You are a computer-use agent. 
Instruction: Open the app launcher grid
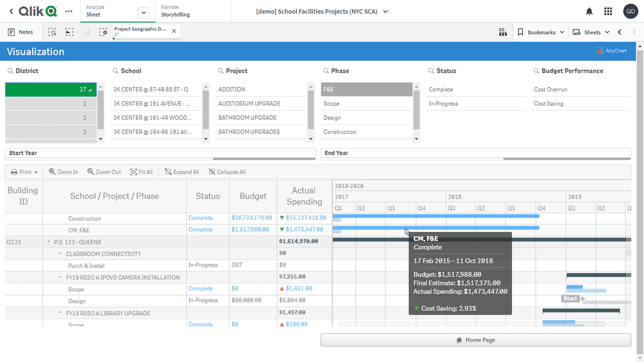pos(608,12)
